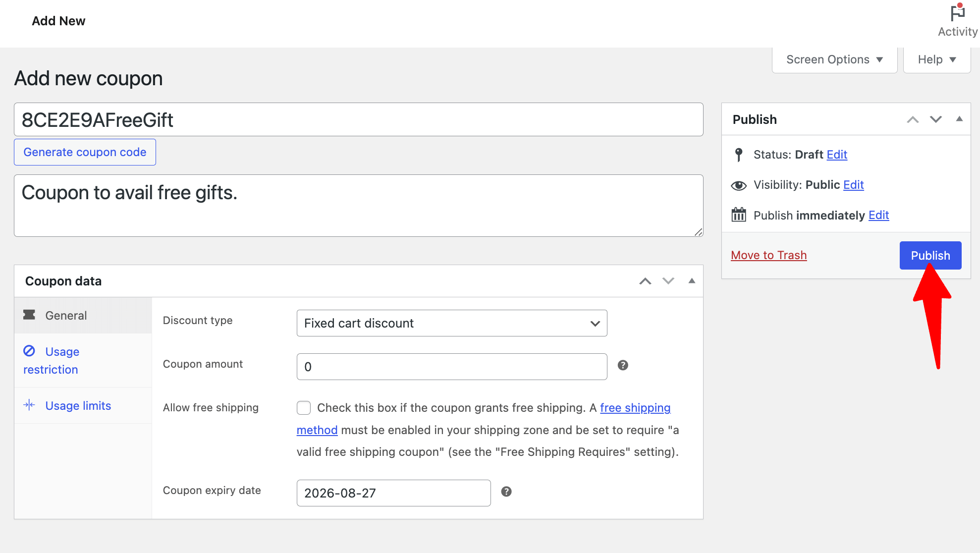
Task: Click the calendar publish date icon
Action: click(738, 214)
